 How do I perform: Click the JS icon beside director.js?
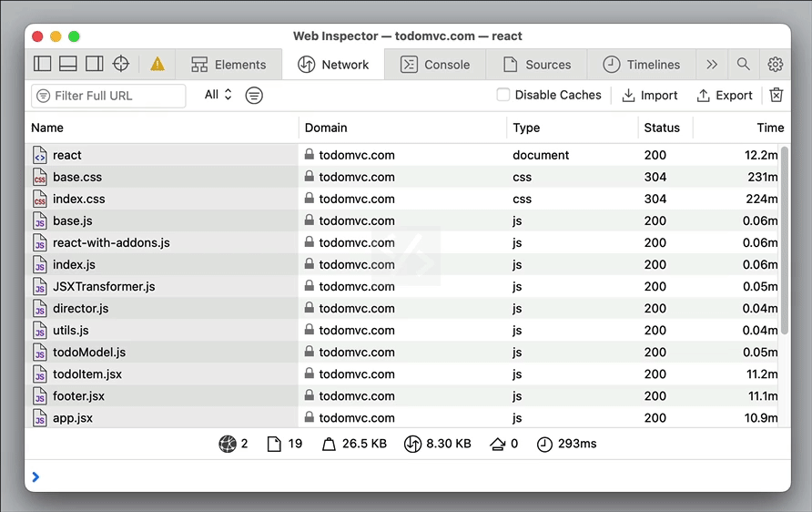(x=40, y=308)
